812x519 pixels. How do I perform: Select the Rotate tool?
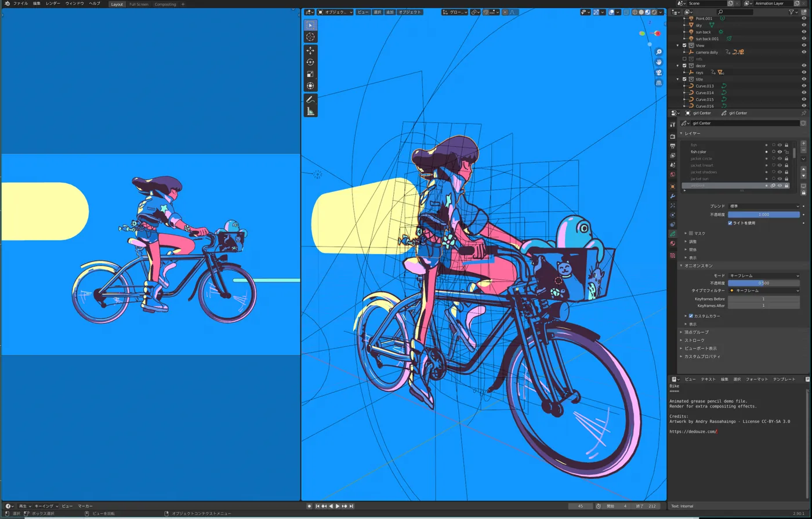click(x=310, y=62)
